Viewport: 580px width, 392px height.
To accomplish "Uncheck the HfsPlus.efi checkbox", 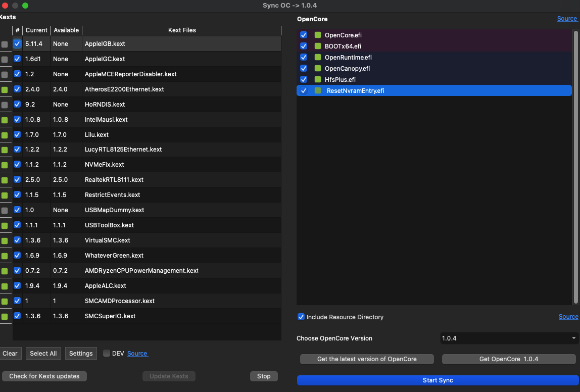I will click(304, 79).
